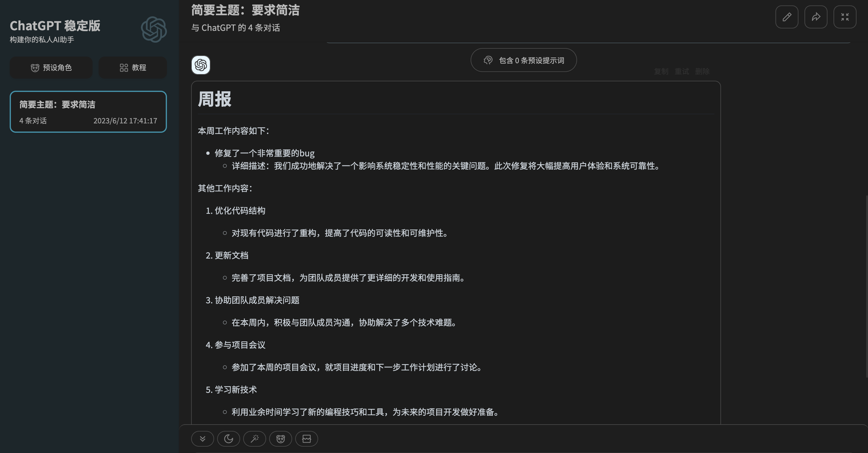Click the pencil edit icon in the header
The width and height of the screenshot is (868, 453).
[x=786, y=17]
